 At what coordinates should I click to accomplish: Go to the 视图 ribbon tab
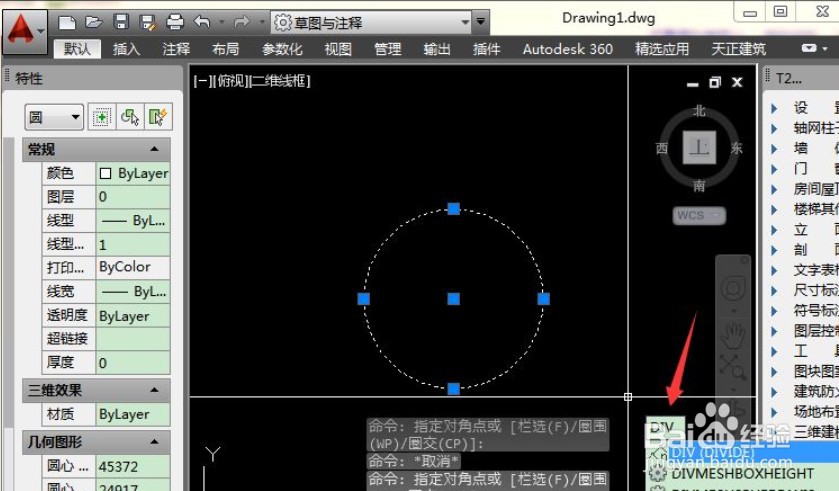(x=338, y=49)
